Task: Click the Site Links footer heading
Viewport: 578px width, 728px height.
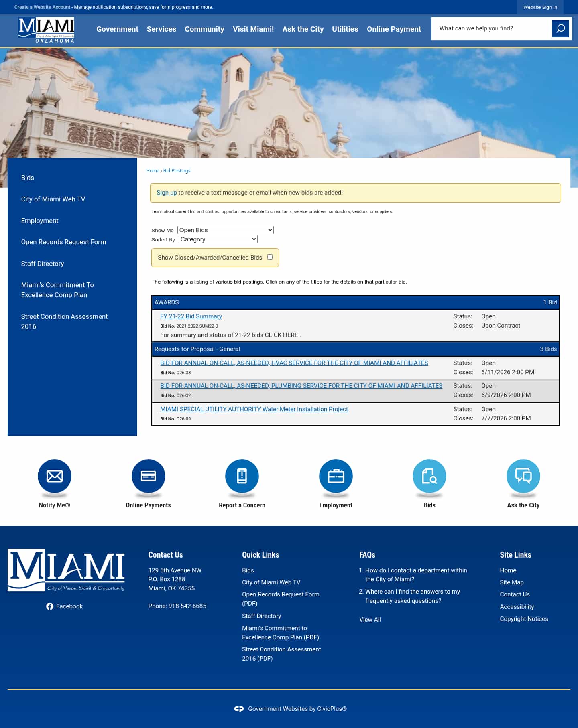Action: coord(515,555)
